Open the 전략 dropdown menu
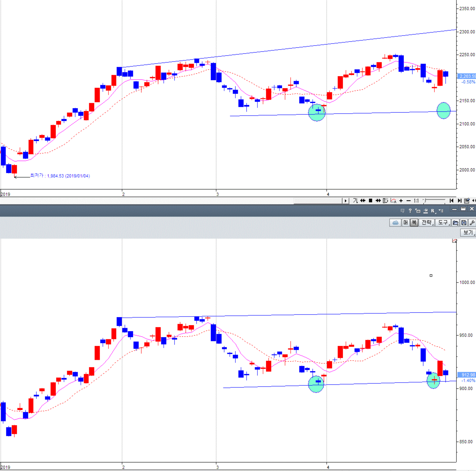This screenshot has height=471, width=476. (427, 223)
